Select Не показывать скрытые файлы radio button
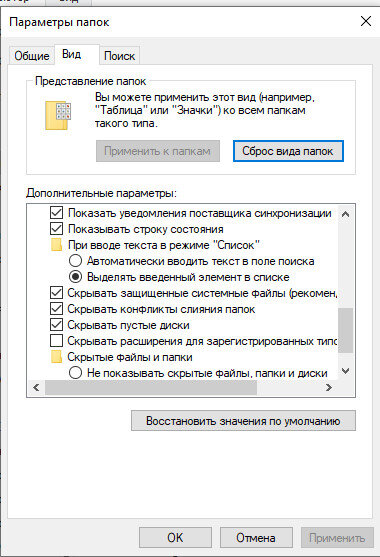The image size is (380, 557). [x=75, y=373]
